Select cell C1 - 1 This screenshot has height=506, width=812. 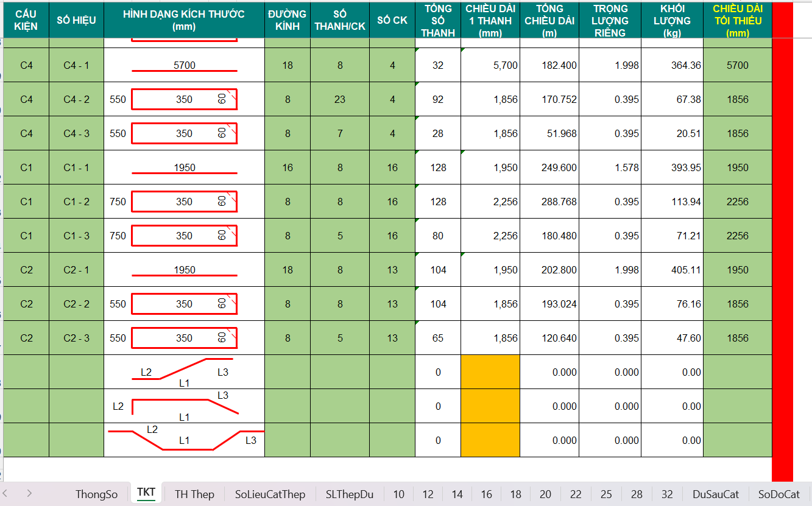[x=76, y=167]
